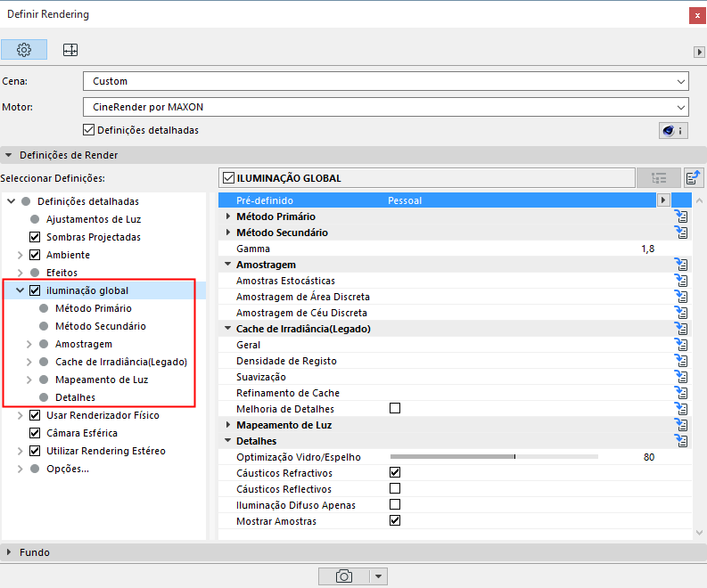This screenshot has width=707, height=588.
Task: Click the camera render icon
Action: 344,576
